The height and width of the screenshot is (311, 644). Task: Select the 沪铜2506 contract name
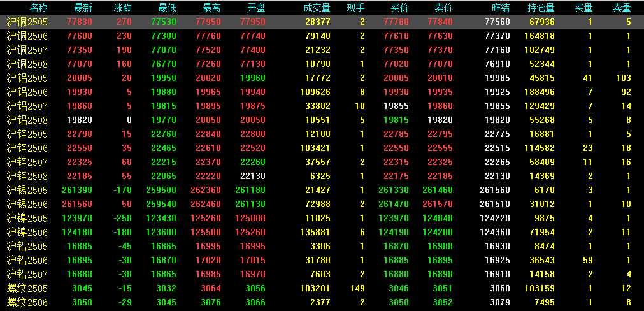click(27, 36)
